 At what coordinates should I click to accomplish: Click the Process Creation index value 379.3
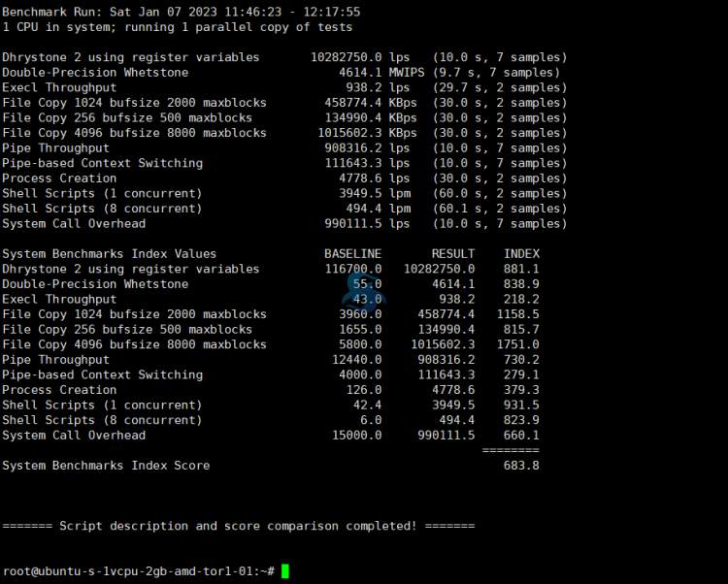tap(521, 390)
